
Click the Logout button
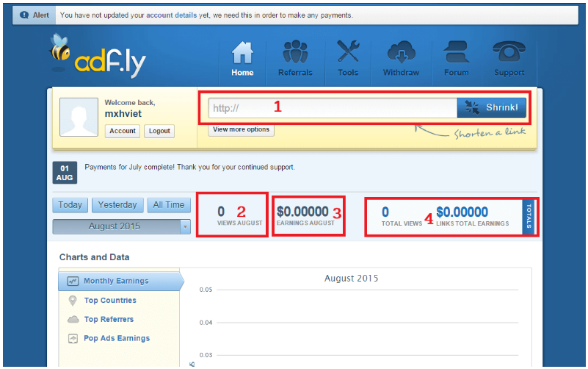click(x=159, y=131)
